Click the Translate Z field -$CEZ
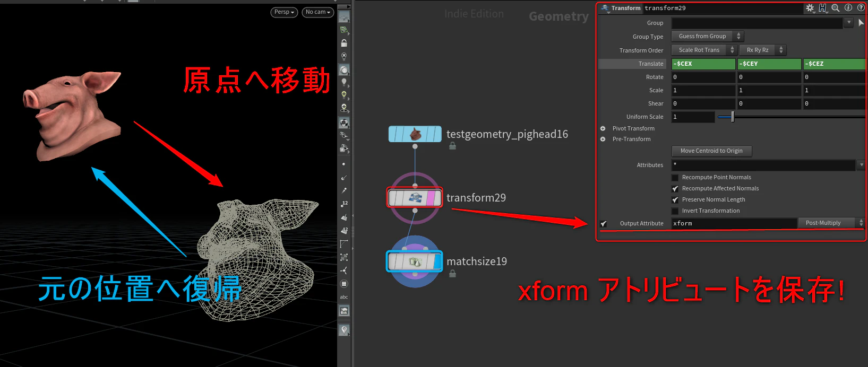Image resolution: width=868 pixels, height=367 pixels. pos(835,64)
